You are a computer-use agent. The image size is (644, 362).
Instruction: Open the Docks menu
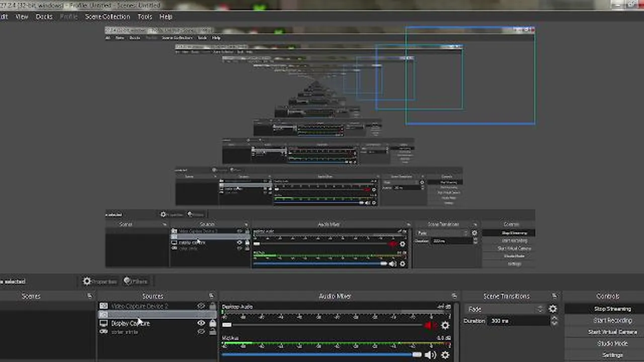(x=44, y=17)
